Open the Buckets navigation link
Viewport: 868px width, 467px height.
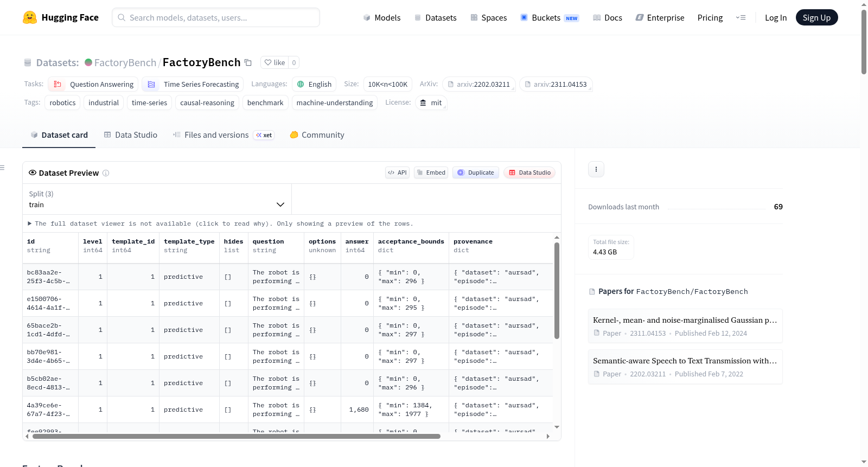point(550,18)
